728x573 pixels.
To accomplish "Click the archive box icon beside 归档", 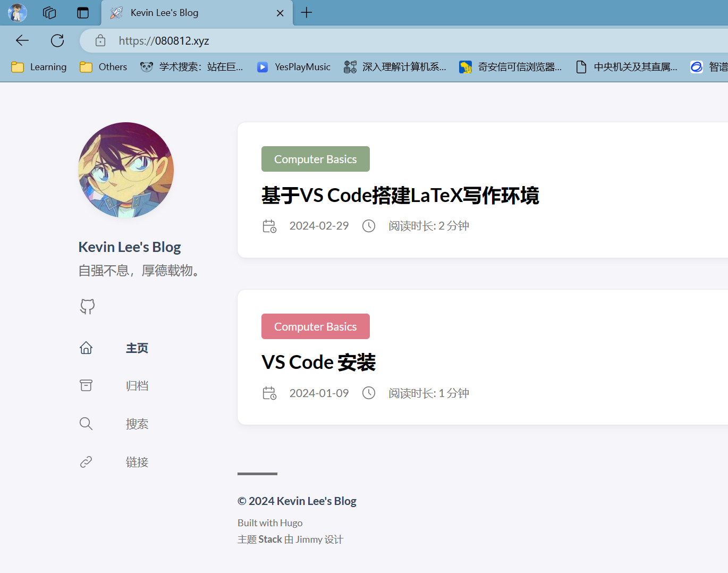I will pyautogui.click(x=86, y=385).
